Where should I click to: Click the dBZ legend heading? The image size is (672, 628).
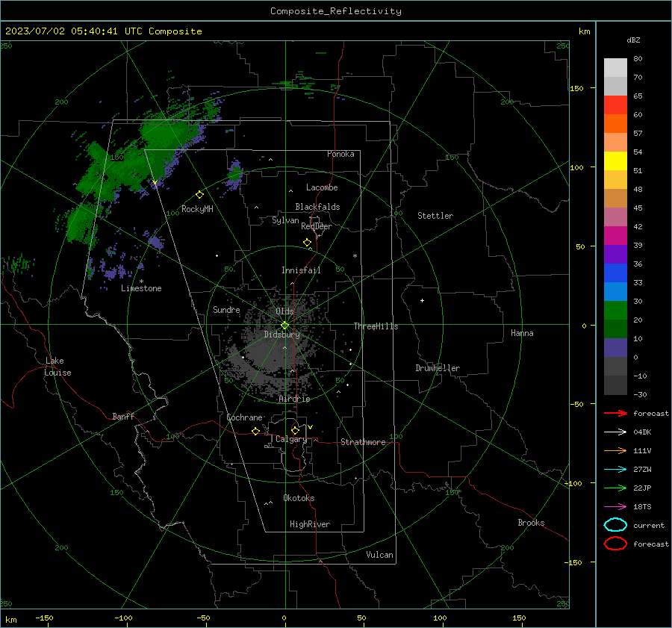[x=633, y=40]
